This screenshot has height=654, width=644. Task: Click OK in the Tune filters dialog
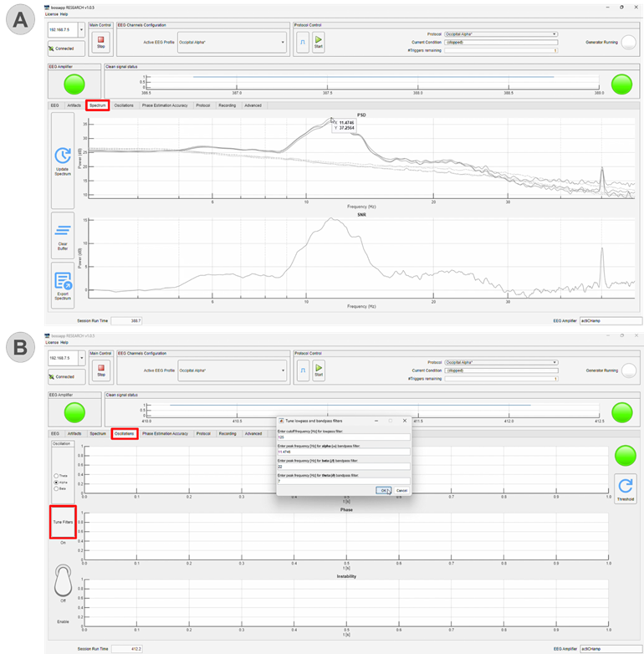[382, 490]
